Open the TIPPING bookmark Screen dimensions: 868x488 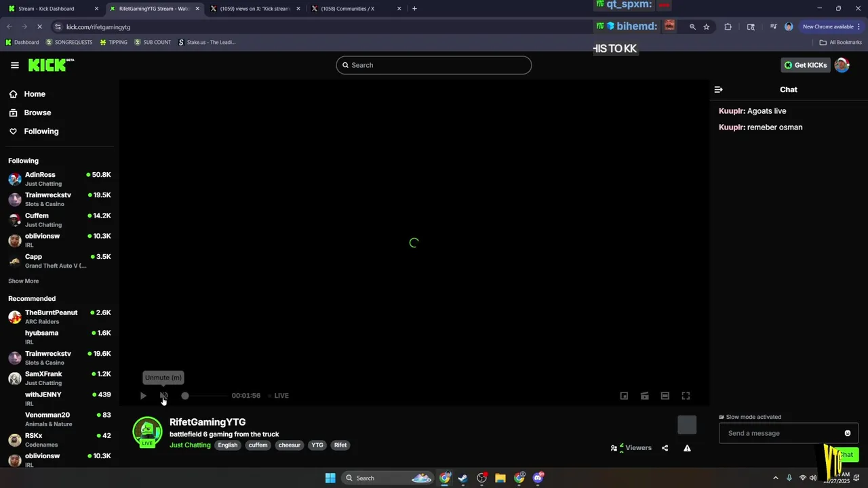point(113,42)
